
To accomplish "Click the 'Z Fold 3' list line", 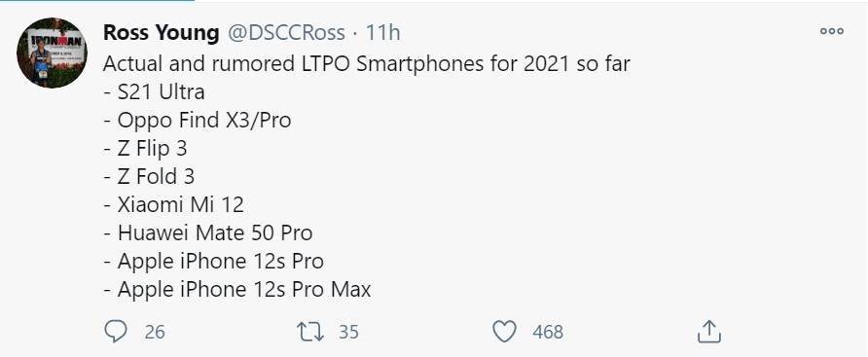I will (149, 177).
